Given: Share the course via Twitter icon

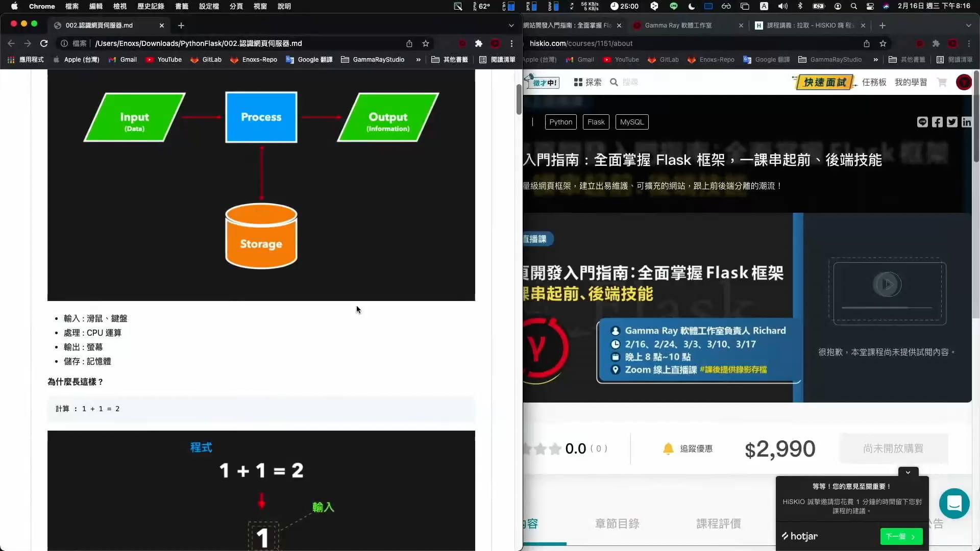Looking at the screenshot, I should [x=952, y=122].
